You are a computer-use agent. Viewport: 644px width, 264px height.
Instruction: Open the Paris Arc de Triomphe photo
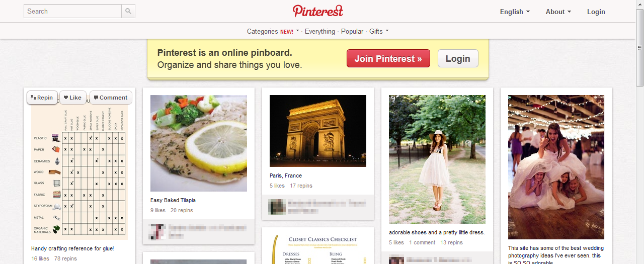click(318, 131)
